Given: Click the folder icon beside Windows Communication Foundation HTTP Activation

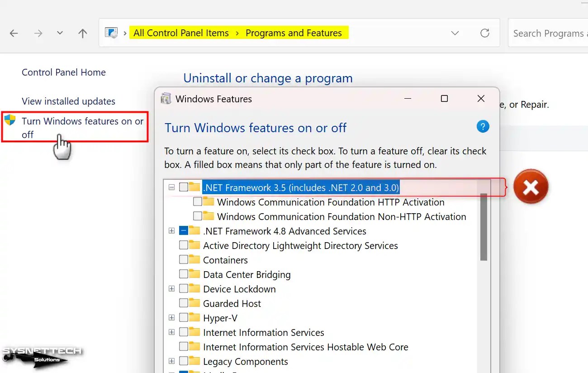Looking at the screenshot, I should tap(209, 202).
